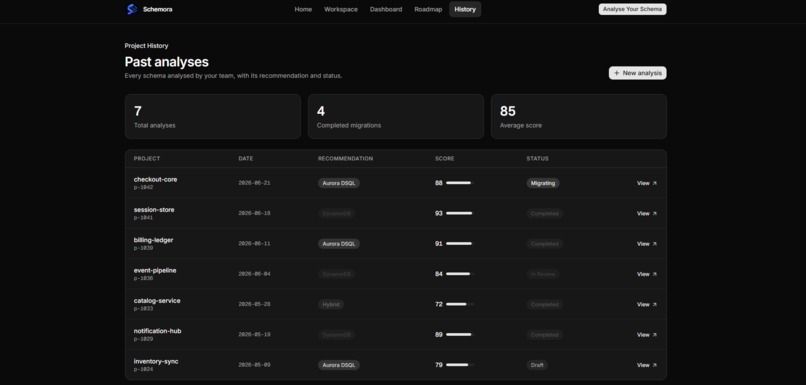
Task: View the inventory-sync analysis
Action: (647, 365)
